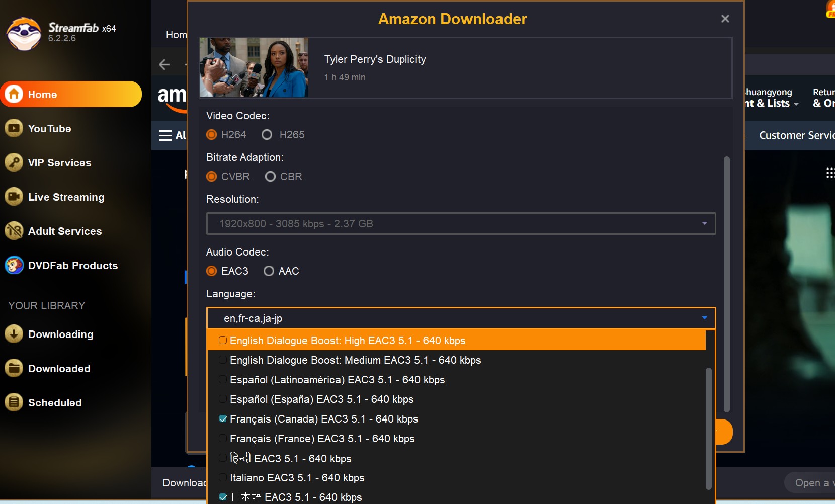This screenshot has width=835, height=504.
Task: Click the Scheduled list icon
Action: point(14,402)
